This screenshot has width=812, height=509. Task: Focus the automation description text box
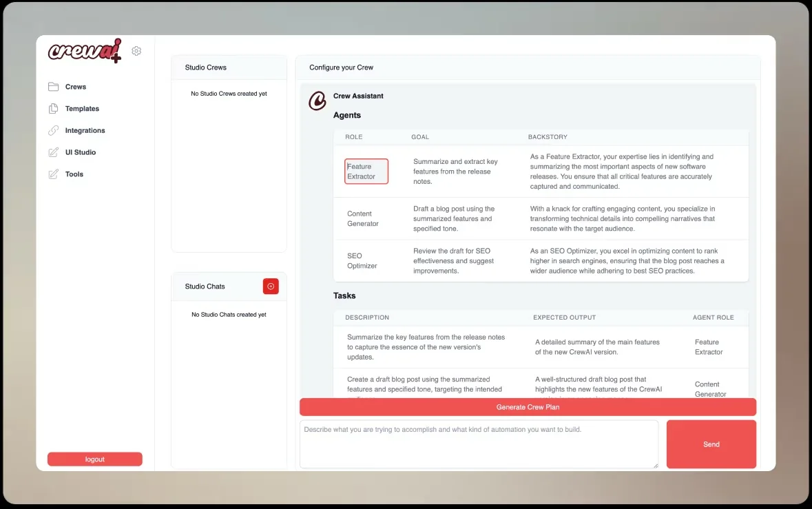click(479, 444)
